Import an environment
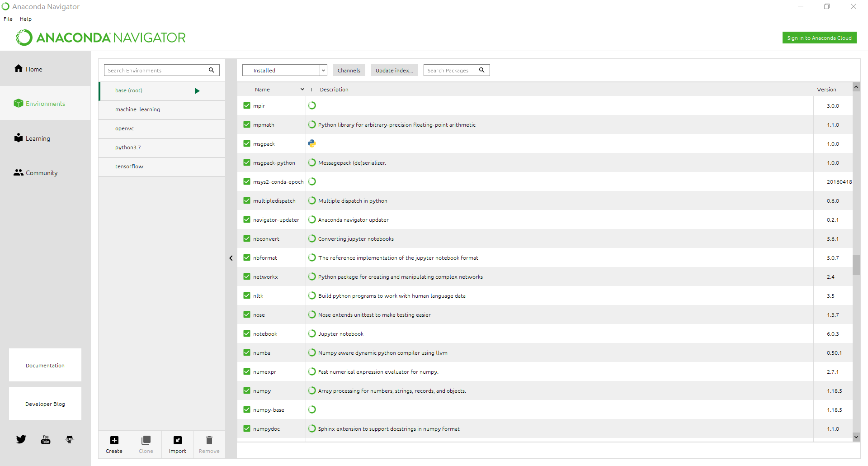 [178, 444]
